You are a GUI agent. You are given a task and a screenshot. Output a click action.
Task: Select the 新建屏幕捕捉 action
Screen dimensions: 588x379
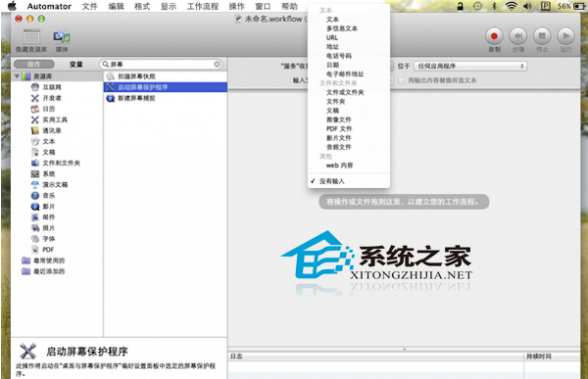click(x=166, y=98)
